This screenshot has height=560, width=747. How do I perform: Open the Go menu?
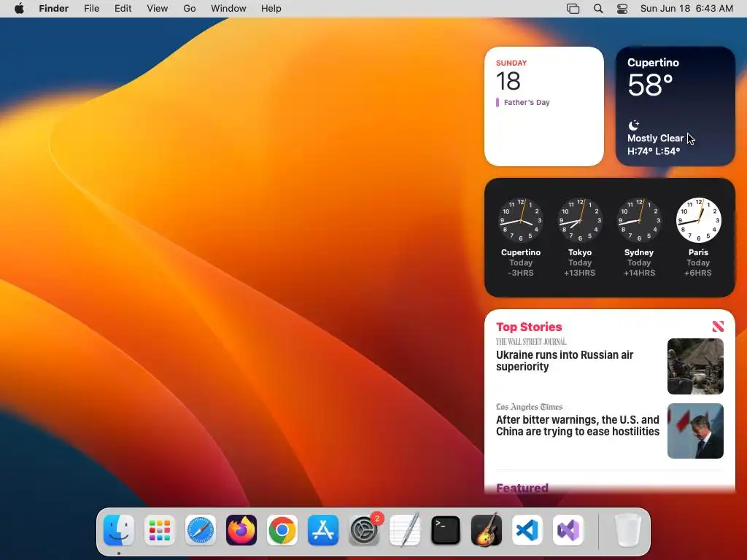[x=190, y=9]
